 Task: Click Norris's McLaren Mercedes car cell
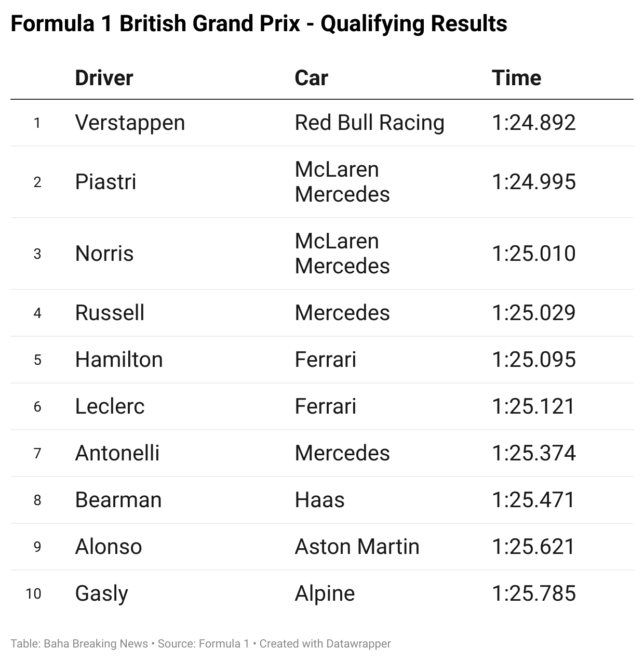click(x=342, y=254)
